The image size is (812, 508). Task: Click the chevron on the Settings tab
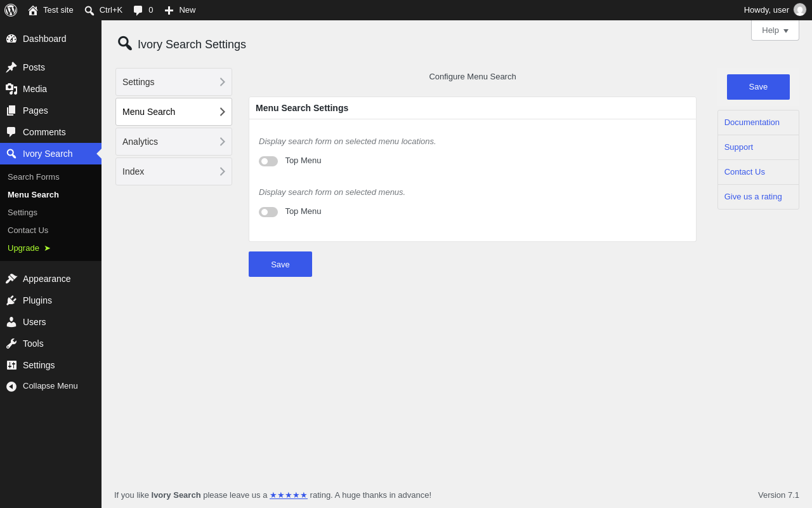tap(223, 82)
